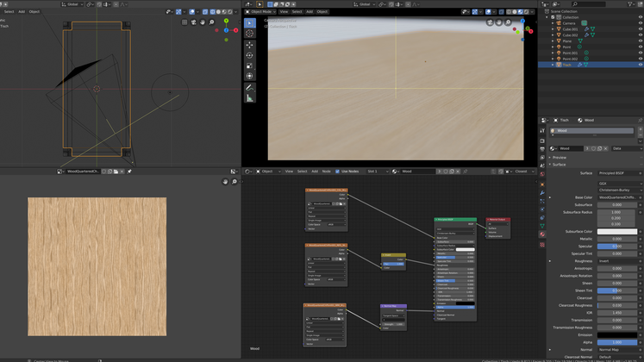Expand the Preview section in material properties
This screenshot has height=362, width=644.
coord(559,158)
